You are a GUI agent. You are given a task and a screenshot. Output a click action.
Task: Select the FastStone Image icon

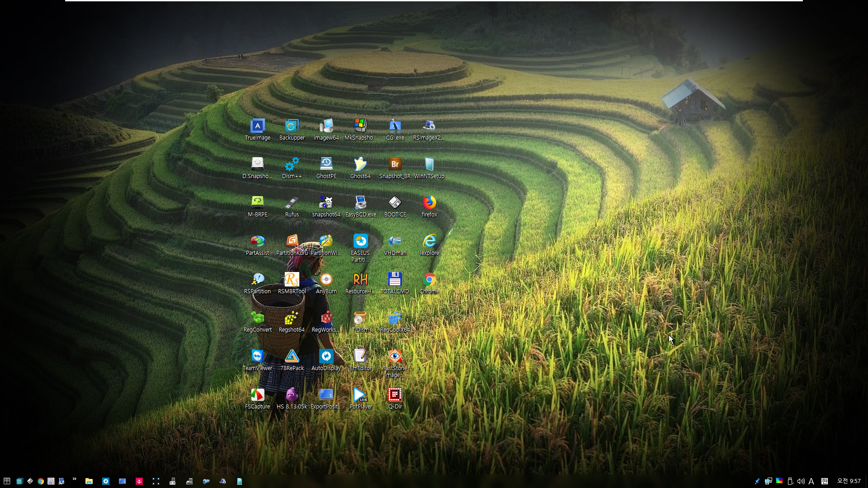[395, 363]
